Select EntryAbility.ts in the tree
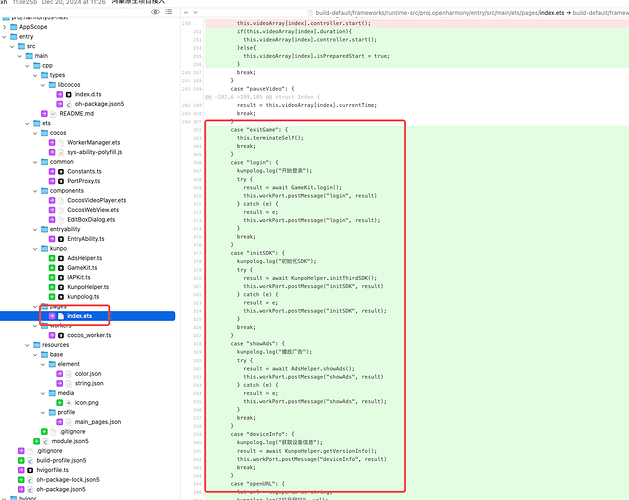Viewport: 629px width, 500px height. (x=85, y=239)
